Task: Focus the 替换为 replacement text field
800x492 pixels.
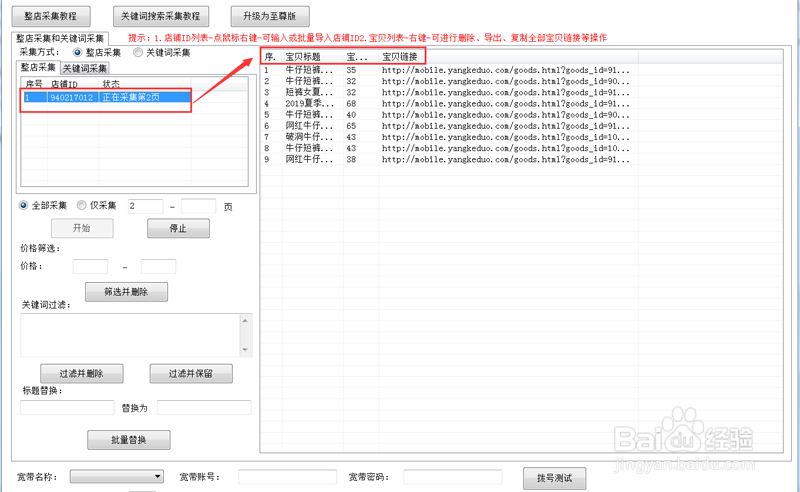Action: pyautogui.click(x=204, y=408)
